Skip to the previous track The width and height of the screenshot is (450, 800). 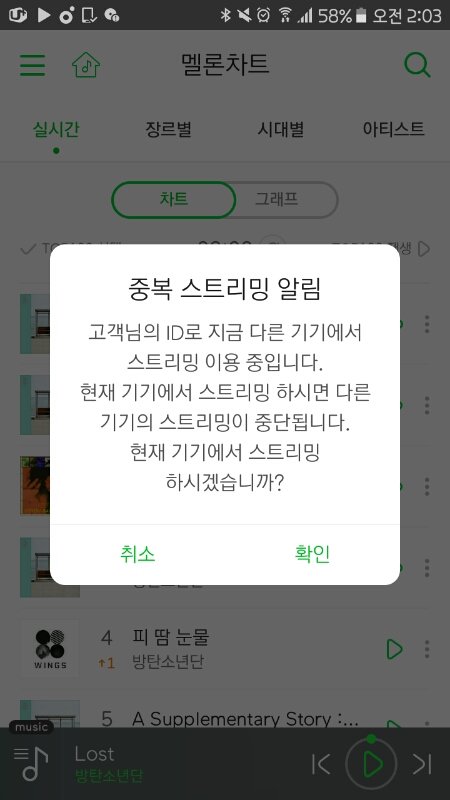321,764
